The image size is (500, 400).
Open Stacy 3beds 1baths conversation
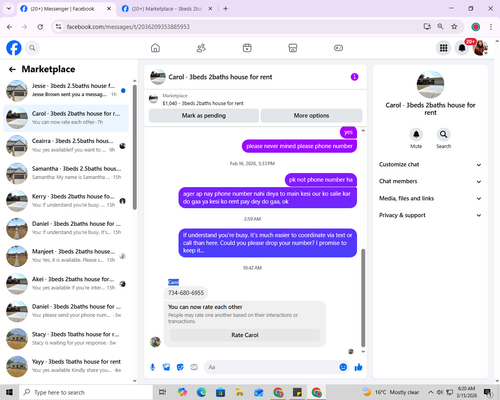66,339
